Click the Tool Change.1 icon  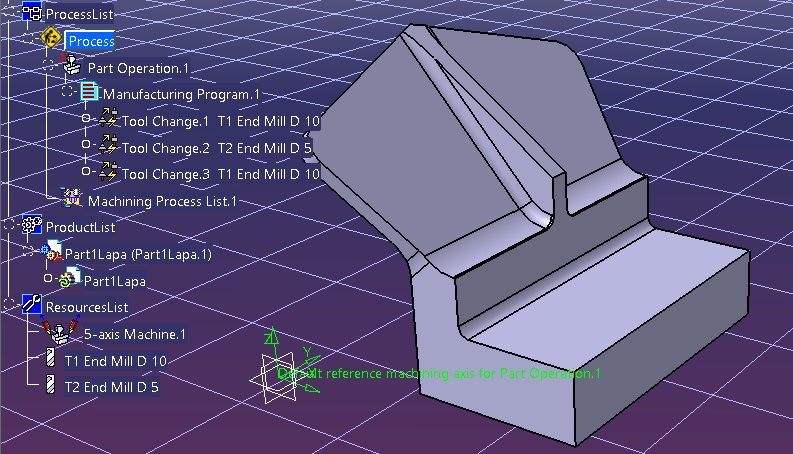tap(108, 121)
